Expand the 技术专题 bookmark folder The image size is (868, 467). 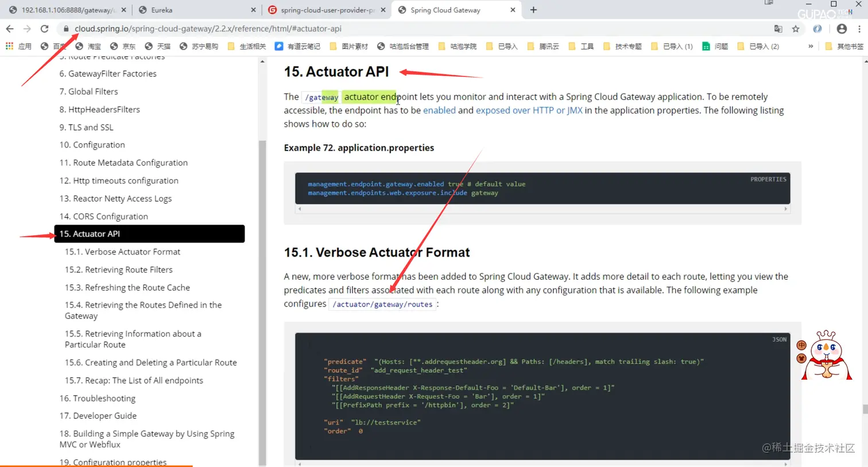pyautogui.click(x=622, y=47)
